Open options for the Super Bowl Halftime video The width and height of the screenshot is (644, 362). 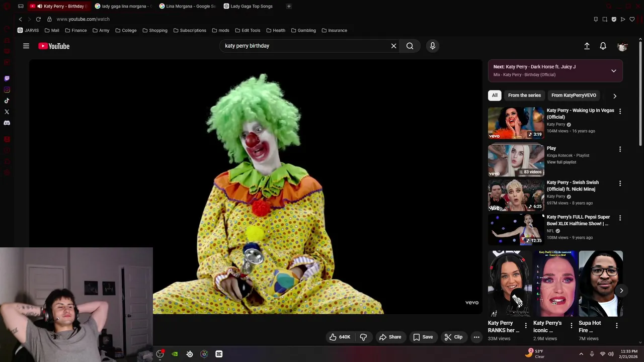620,218
